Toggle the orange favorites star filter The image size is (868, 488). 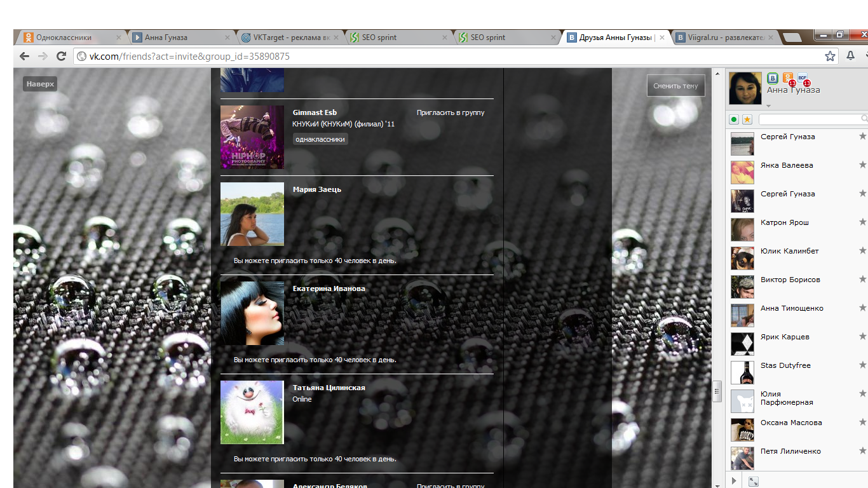747,119
